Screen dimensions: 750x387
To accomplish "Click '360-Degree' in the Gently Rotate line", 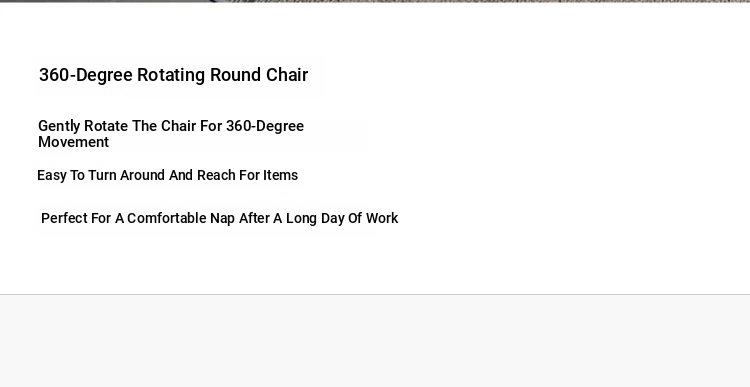I will [265, 126].
